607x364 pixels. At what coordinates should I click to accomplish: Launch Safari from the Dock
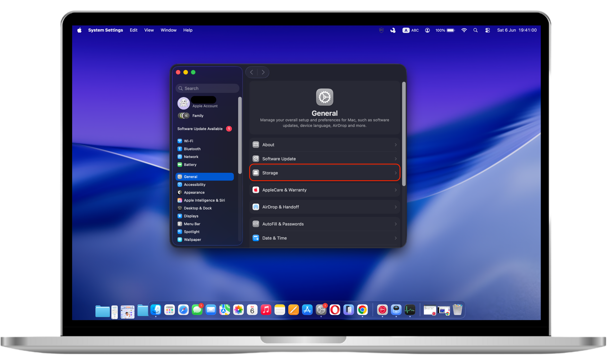(183, 310)
